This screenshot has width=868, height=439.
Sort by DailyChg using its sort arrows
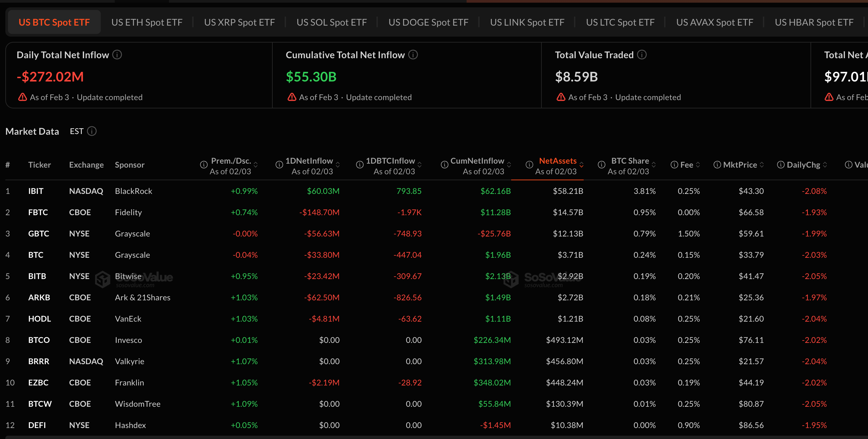[825, 165]
